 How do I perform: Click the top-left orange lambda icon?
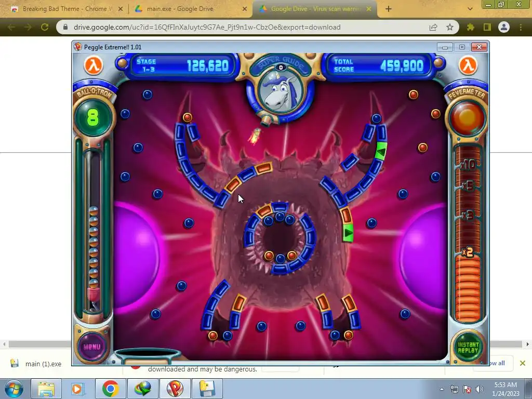(94, 65)
